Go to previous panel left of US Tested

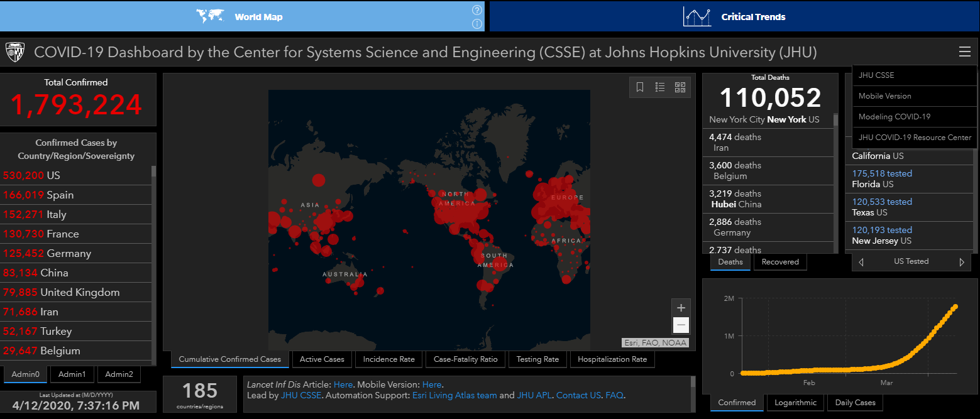tap(861, 262)
